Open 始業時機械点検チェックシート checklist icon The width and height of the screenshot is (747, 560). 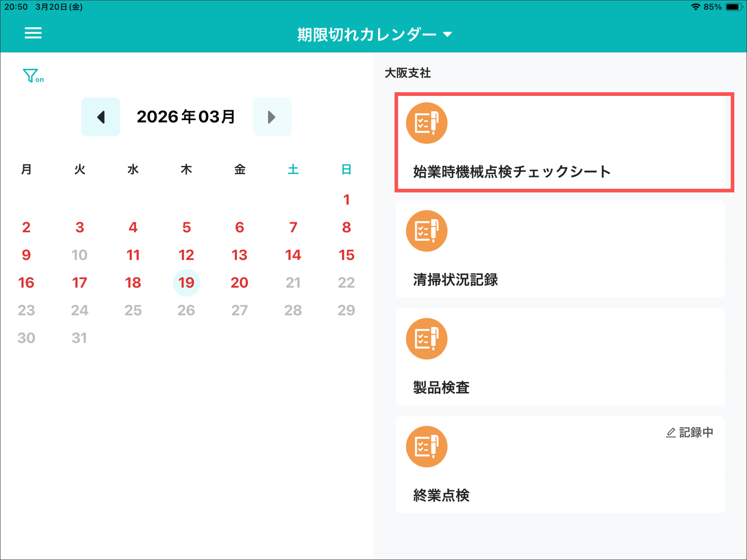click(x=426, y=123)
